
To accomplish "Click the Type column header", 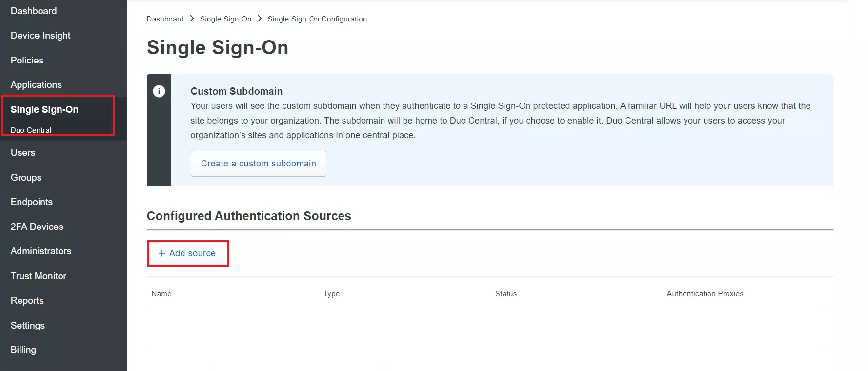I will tap(331, 294).
